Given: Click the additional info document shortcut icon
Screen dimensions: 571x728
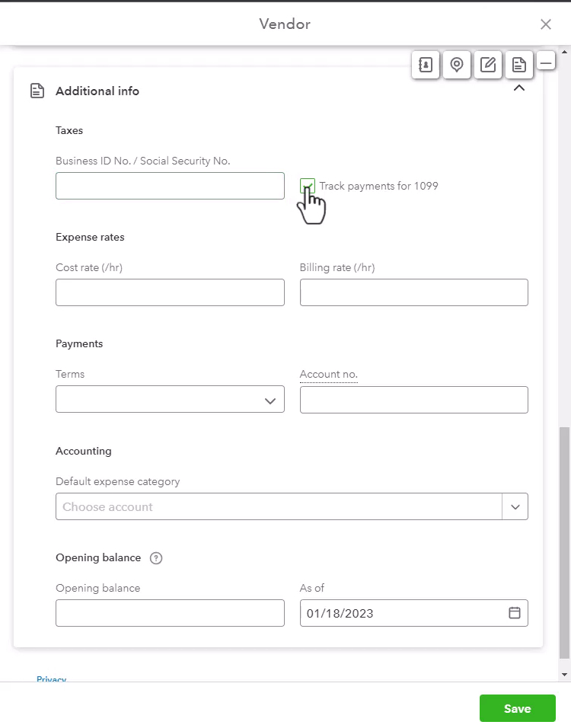Looking at the screenshot, I should [x=519, y=65].
